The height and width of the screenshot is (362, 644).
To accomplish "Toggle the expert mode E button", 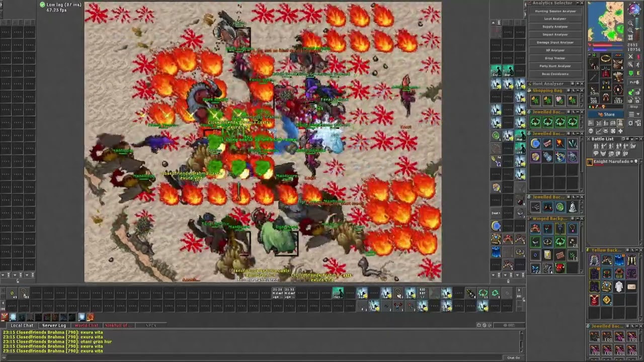I will (638, 73).
